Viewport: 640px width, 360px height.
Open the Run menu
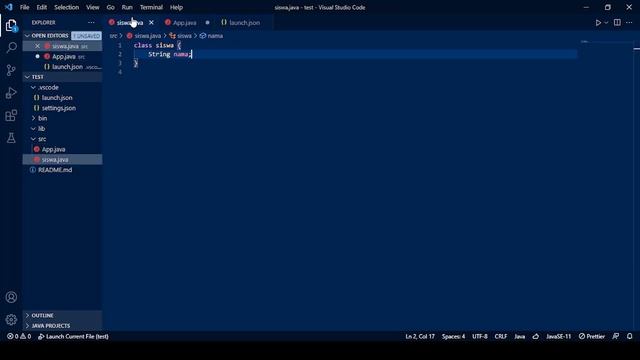(x=127, y=7)
